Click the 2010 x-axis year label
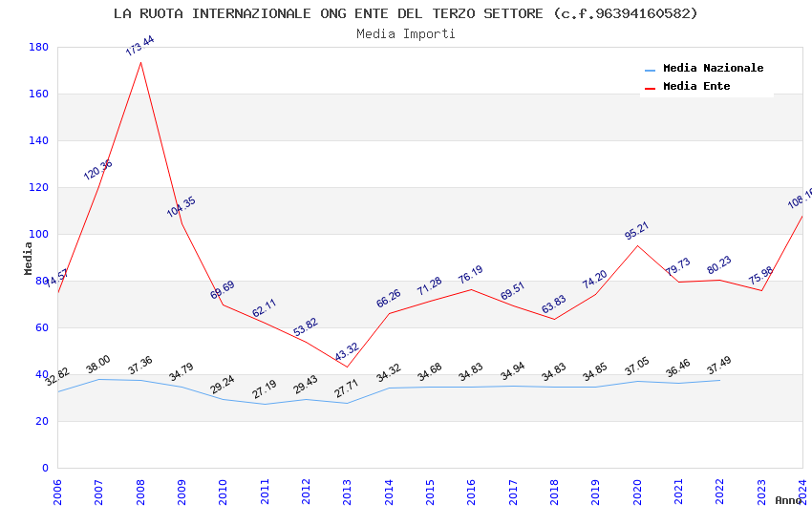 point(224,492)
